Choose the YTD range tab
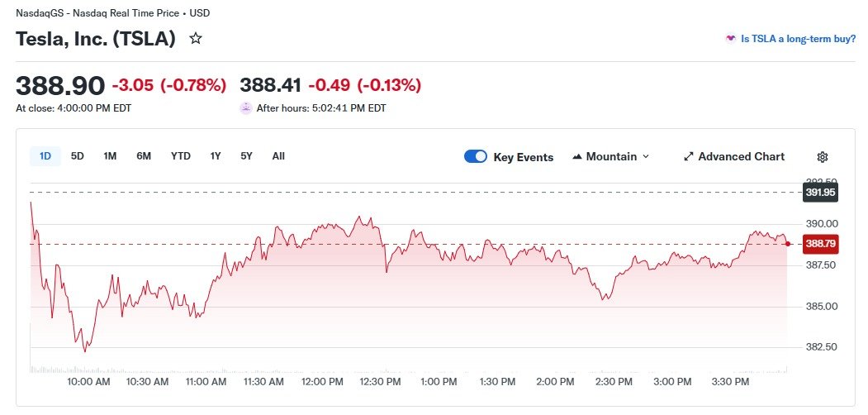Image resolution: width=868 pixels, height=415 pixels. [181, 156]
